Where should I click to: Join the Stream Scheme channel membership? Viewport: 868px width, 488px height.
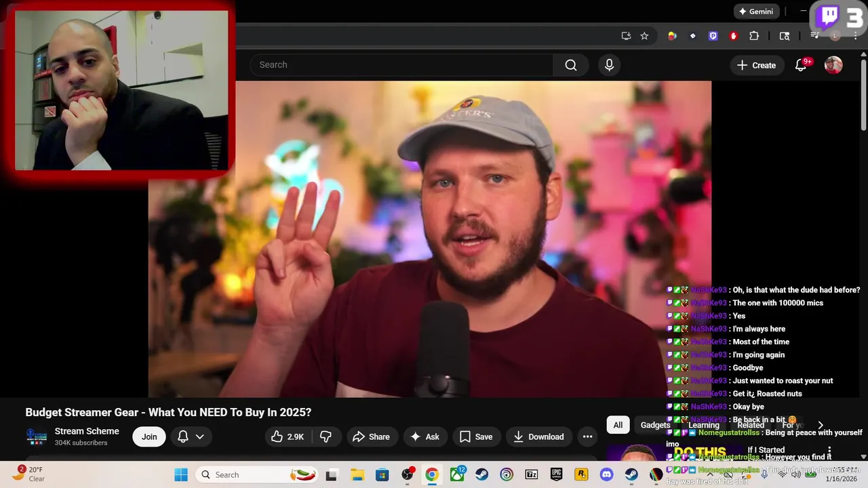(149, 436)
